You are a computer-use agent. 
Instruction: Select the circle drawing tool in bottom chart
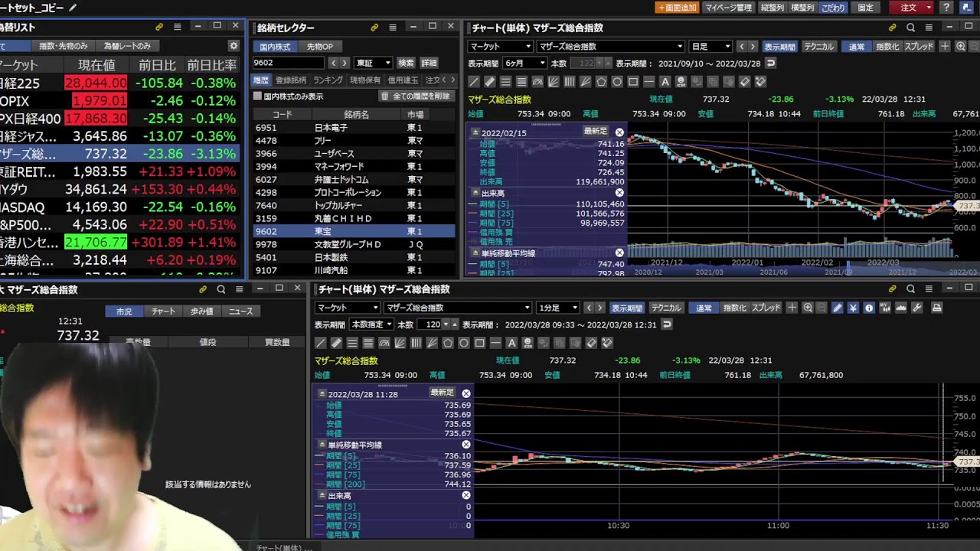(x=464, y=344)
